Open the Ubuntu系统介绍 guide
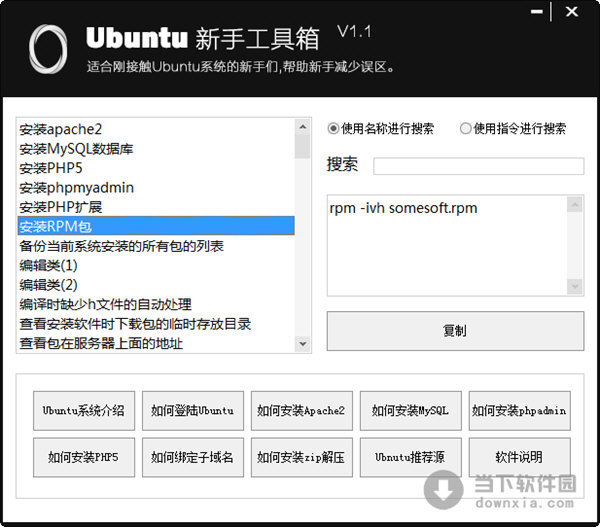The image size is (600, 527). click(x=84, y=411)
